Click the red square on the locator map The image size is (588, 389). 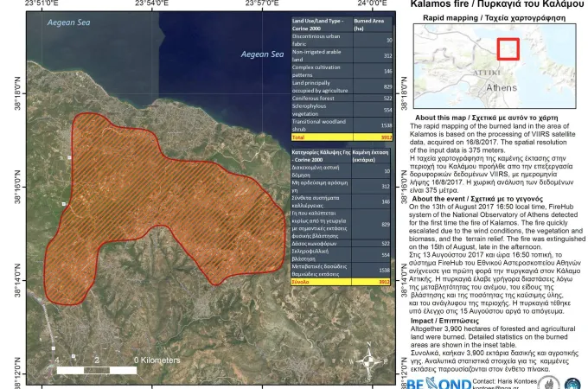[x=508, y=49]
